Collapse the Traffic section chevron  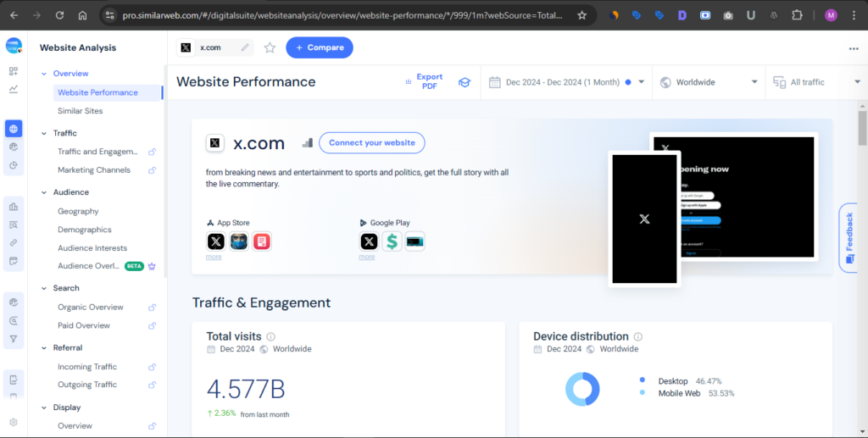click(44, 133)
